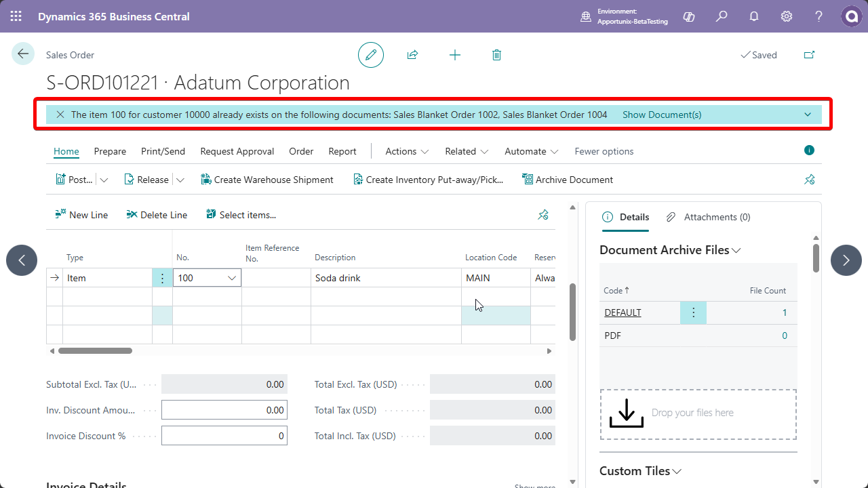Open notifications bell icon
Screen dimensions: 868x488
click(x=754, y=16)
